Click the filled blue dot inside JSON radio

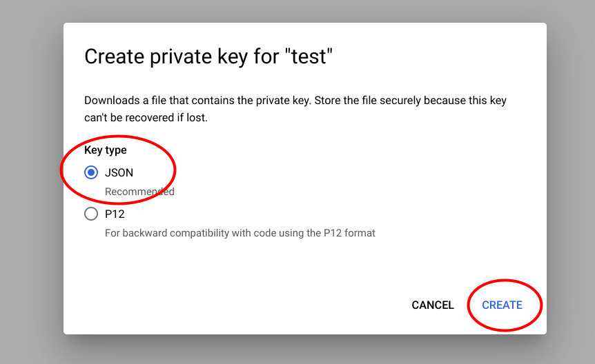pos(91,173)
